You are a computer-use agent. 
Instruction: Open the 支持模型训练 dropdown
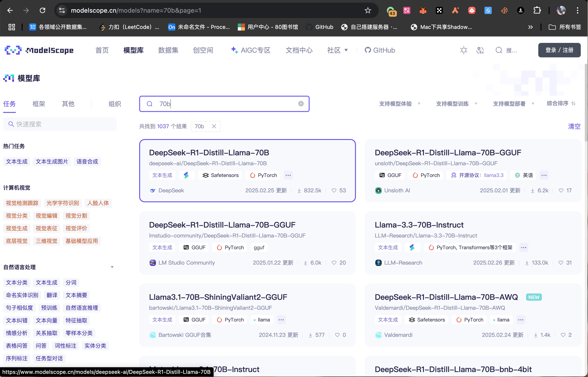(457, 104)
